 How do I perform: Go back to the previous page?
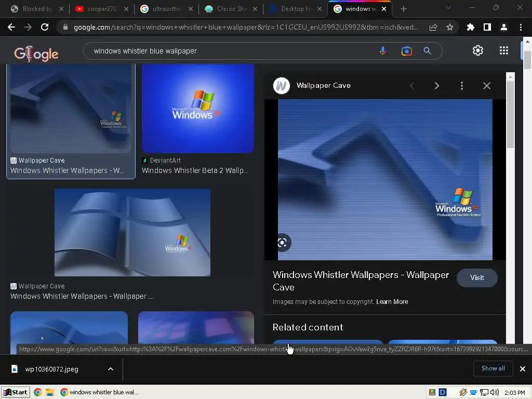[x=11, y=27]
